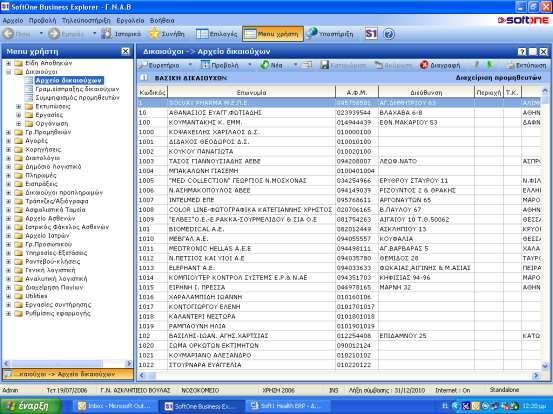Select the Γενική λογιστική folder
This screenshot has height=414, width=553.
(50, 270)
